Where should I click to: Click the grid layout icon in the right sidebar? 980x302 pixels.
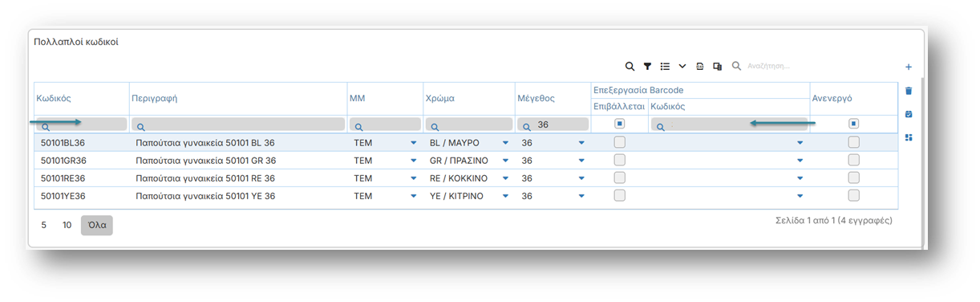tap(909, 137)
